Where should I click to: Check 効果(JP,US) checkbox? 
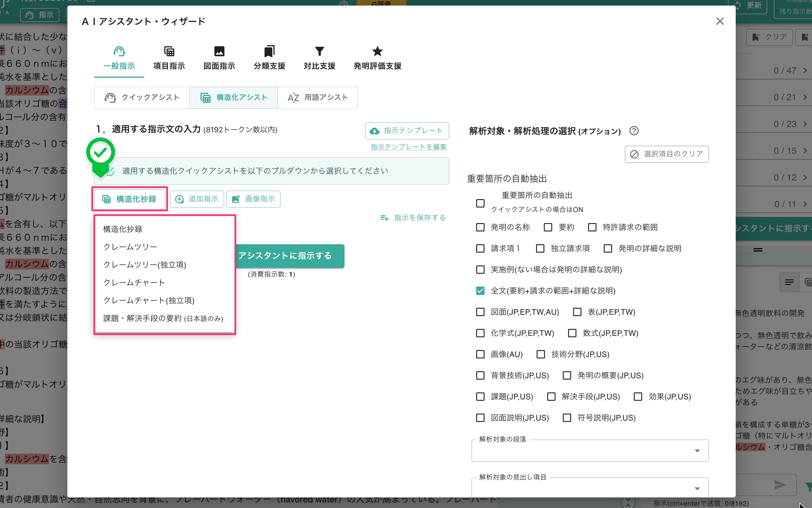click(x=638, y=397)
